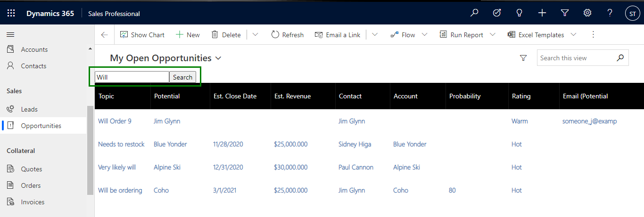Click the Search this view field
The height and width of the screenshot is (217, 644).
tap(576, 58)
